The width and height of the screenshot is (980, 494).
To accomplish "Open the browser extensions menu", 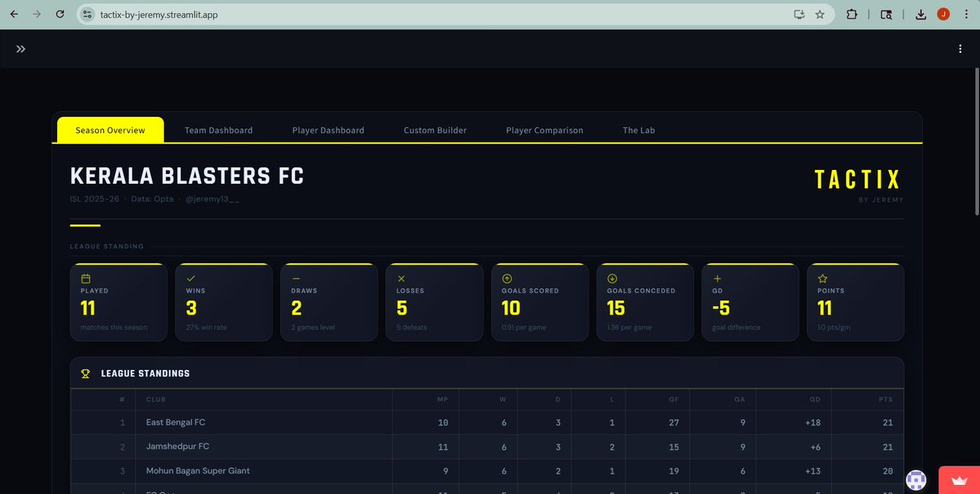I will (x=852, y=15).
